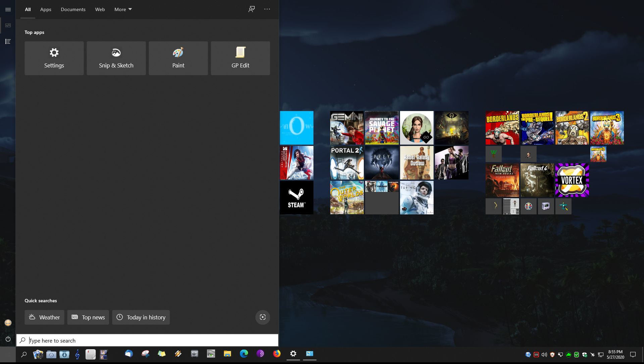This screenshot has height=364, width=644.
Task: Open Thunderbird mail from taskbar
Action: tap(129, 354)
